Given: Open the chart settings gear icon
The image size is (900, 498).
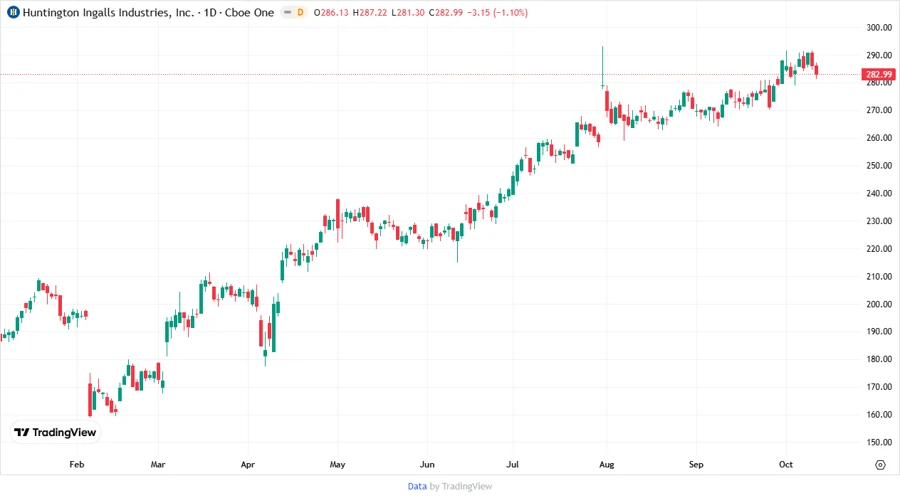Looking at the screenshot, I should tap(879, 464).
